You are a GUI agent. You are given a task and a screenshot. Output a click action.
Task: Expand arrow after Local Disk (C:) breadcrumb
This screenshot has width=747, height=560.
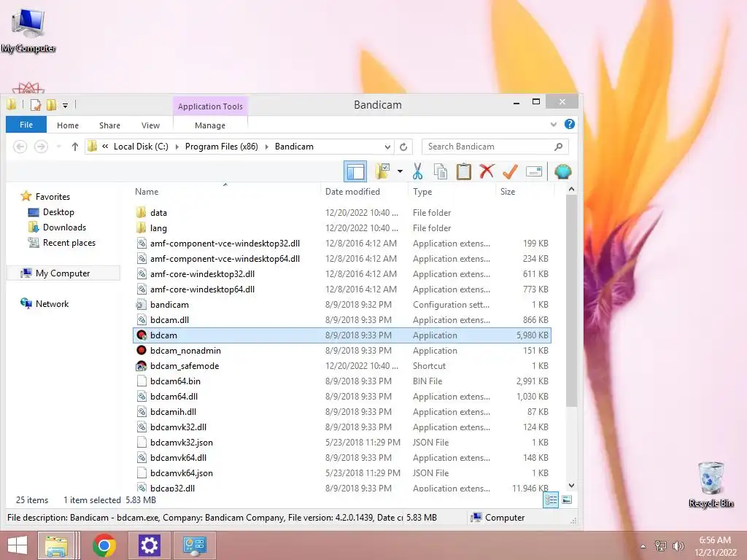coord(177,147)
